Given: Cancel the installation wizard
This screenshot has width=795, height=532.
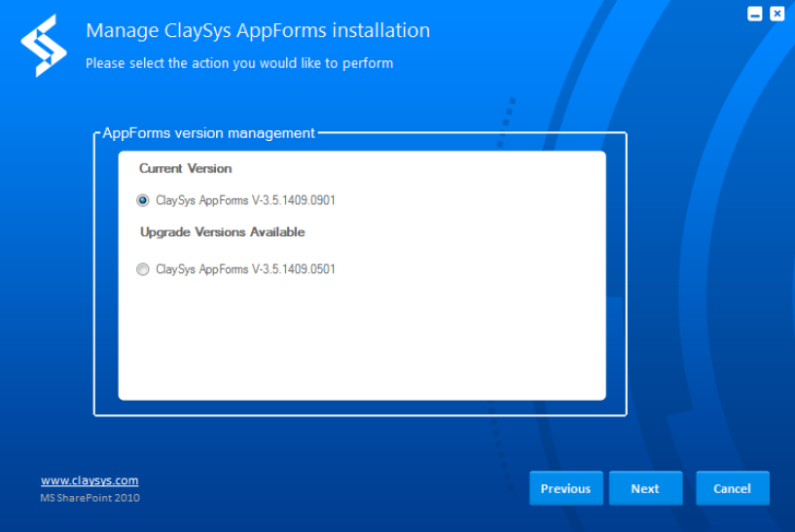Looking at the screenshot, I should (x=732, y=488).
